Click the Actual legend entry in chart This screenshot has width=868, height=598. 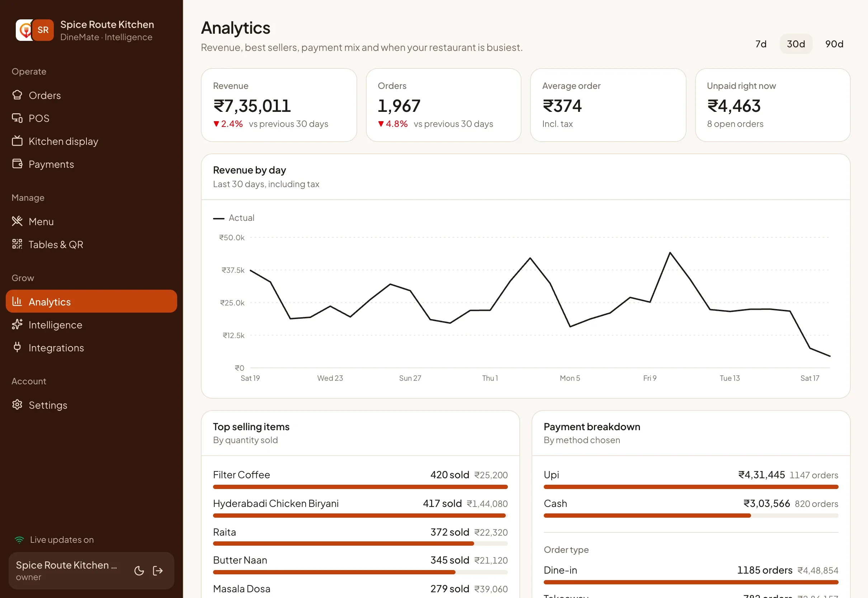(x=234, y=218)
